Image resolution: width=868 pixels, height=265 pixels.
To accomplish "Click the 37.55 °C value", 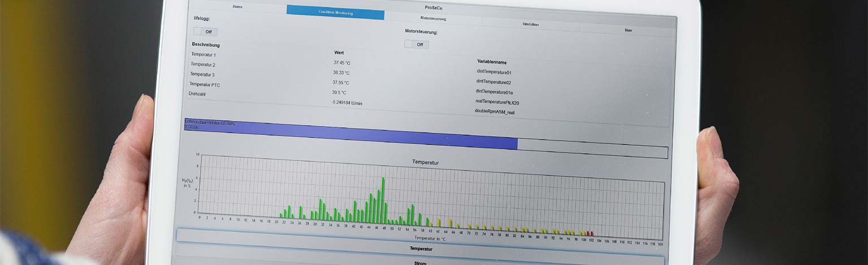I will pyautogui.click(x=341, y=82).
